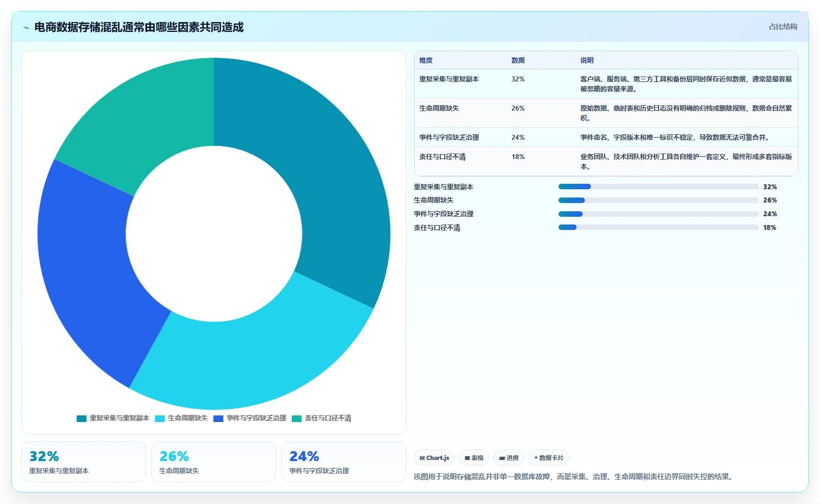Click the 维度 column header
The width and height of the screenshot is (820, 504).
426,61
